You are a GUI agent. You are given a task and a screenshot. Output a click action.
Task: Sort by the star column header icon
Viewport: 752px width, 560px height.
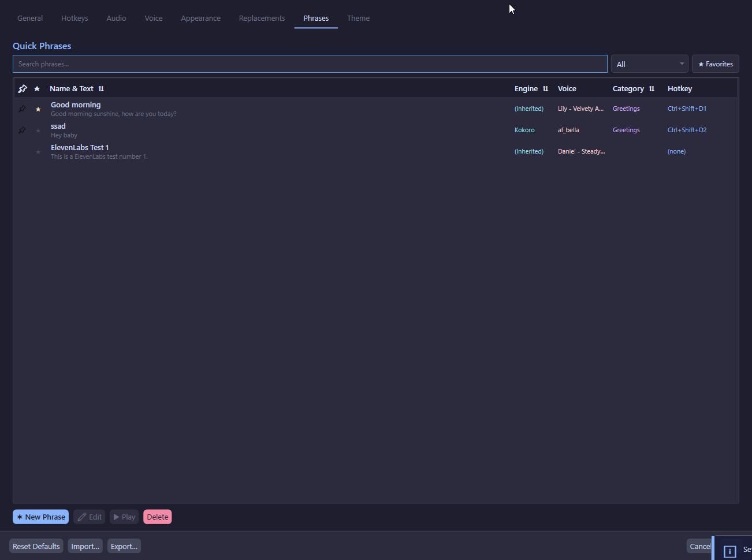(37, 88)
